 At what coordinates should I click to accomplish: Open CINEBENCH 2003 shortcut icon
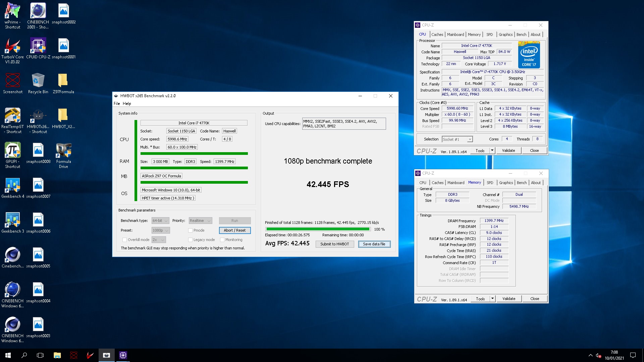coord(38,16)
